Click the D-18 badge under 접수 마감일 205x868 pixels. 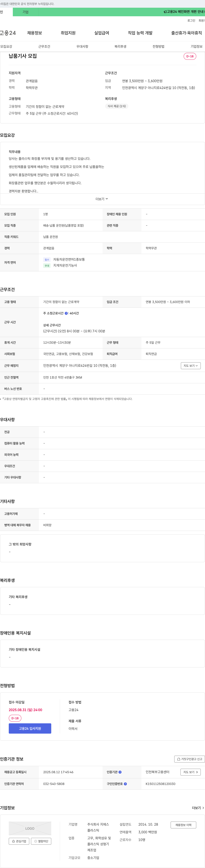(x=15, y=718)
